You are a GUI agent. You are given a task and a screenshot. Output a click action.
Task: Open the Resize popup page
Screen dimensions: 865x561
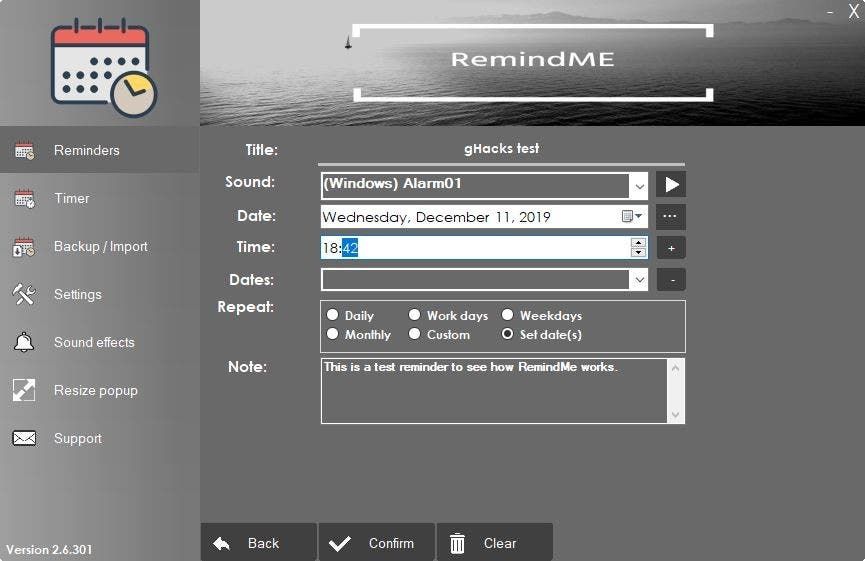click(99, 390)
